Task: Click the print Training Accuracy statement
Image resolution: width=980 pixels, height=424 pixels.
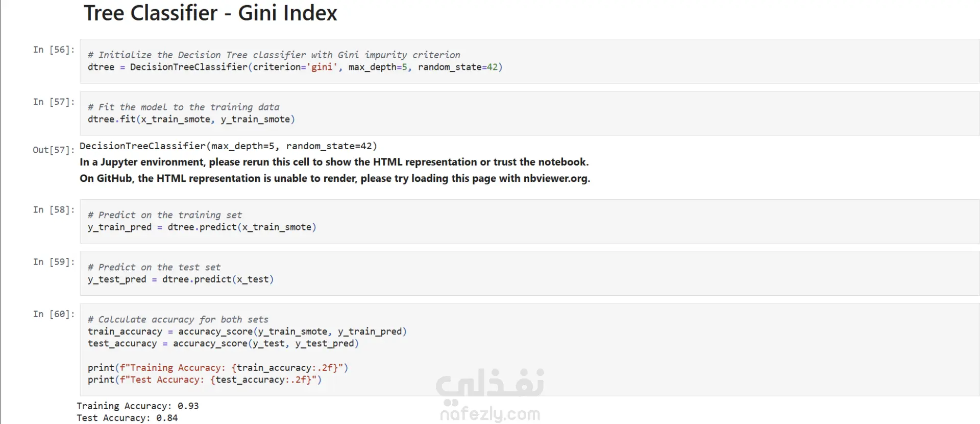Action: [x=218, y=368]
